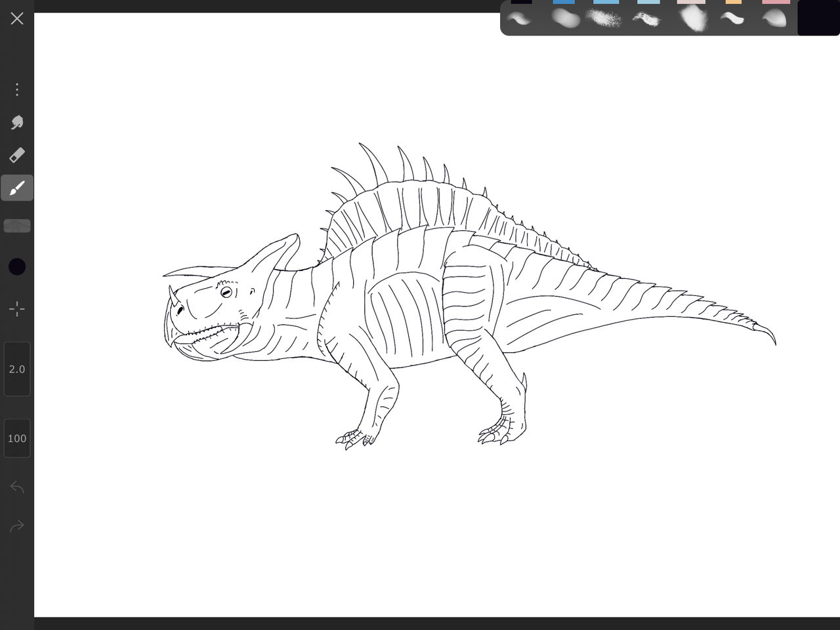
Task: Choose the smooth blob brush preset
Action: click(x=566, y=18)
